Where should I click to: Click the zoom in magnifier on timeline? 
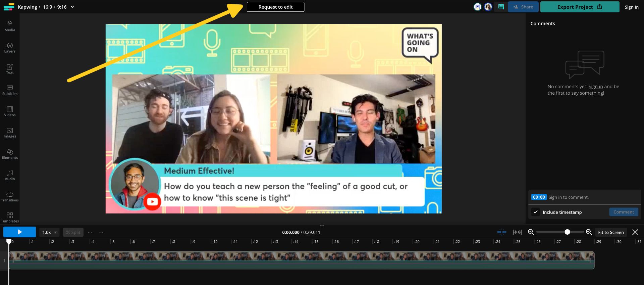coord(589,232)
